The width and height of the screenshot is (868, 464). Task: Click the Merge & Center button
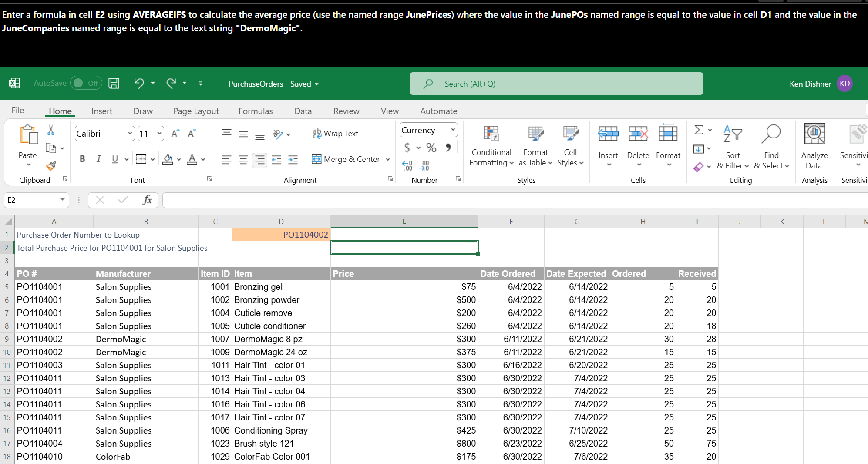point(346,159)
